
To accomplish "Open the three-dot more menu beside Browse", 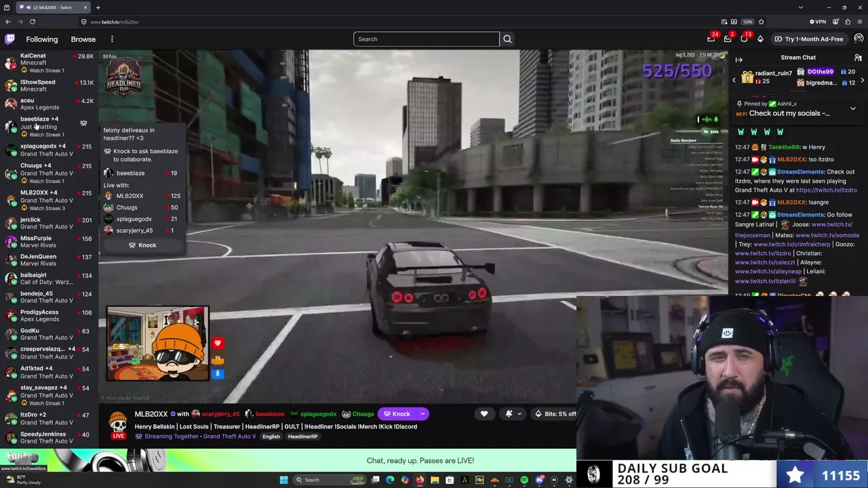I will (112, 39).
